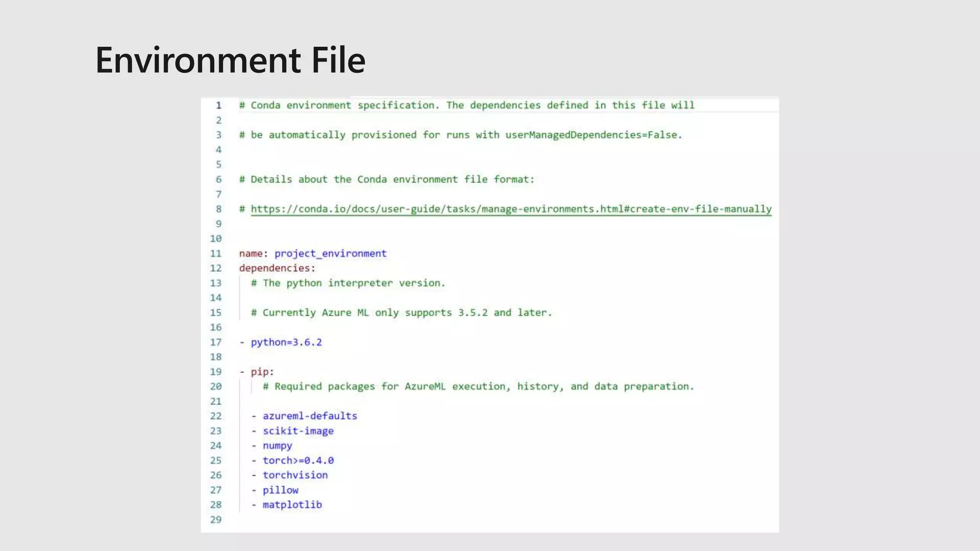Click line number 11 in the gutter
This screenshot has height=551, width=980.
(x=216, y=253)
